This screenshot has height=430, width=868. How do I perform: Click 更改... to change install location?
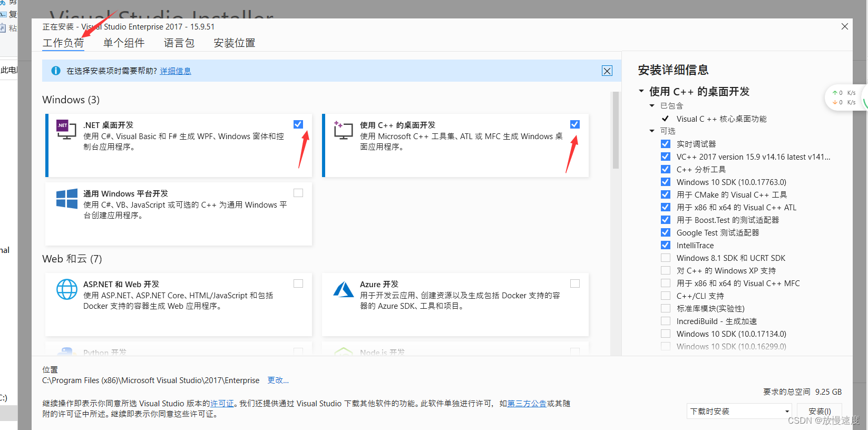point(278,380)
